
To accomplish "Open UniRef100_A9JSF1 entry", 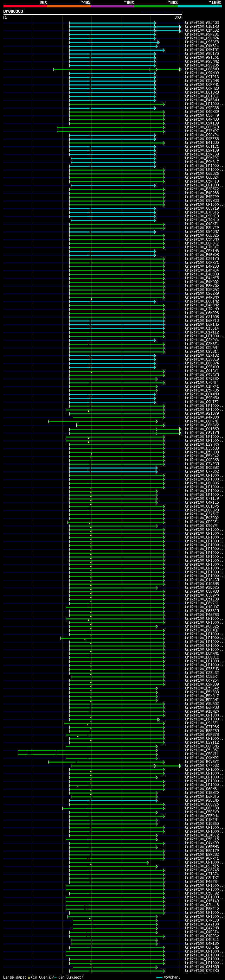I will click(x=202, y=723).
